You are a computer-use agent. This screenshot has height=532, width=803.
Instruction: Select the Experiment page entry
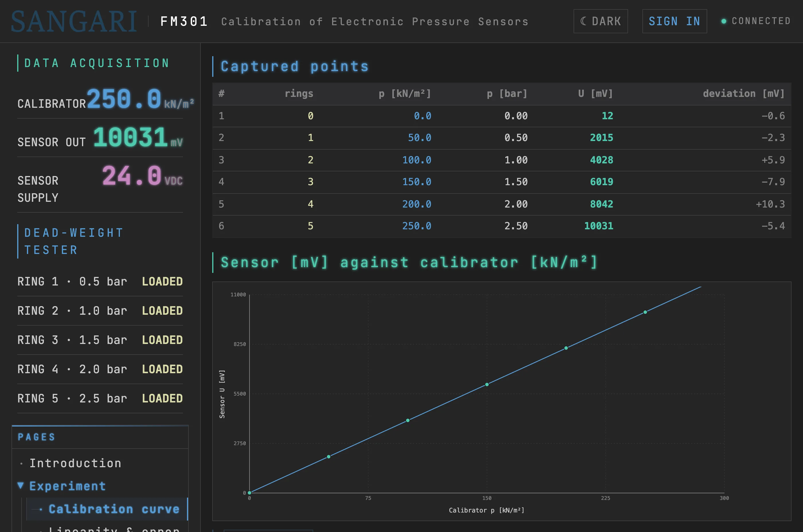[x=68, y=486]
